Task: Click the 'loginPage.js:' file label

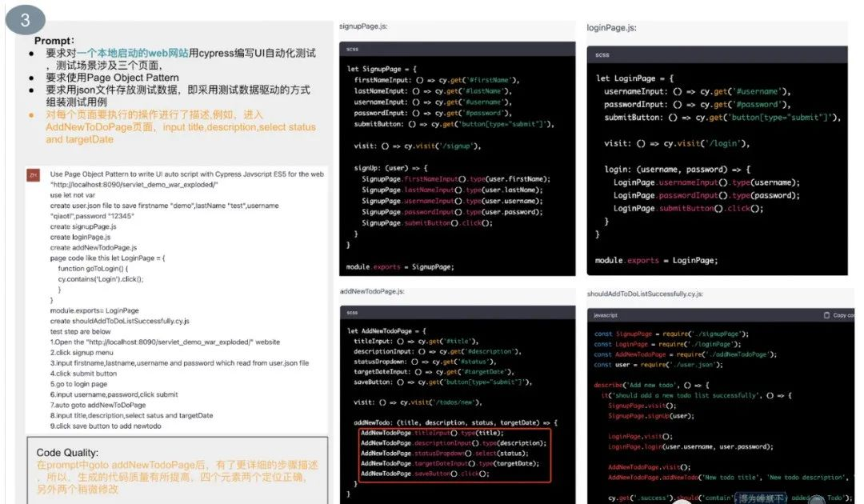Action: coord(611,27)
